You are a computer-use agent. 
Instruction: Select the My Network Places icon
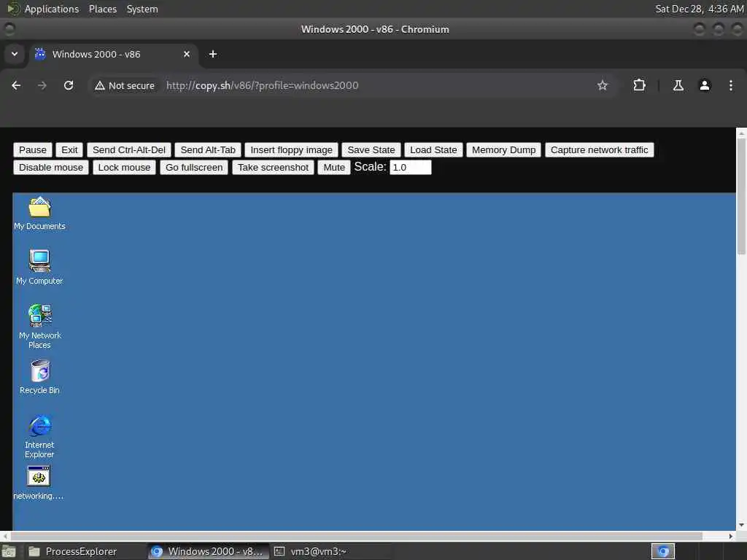40,326
